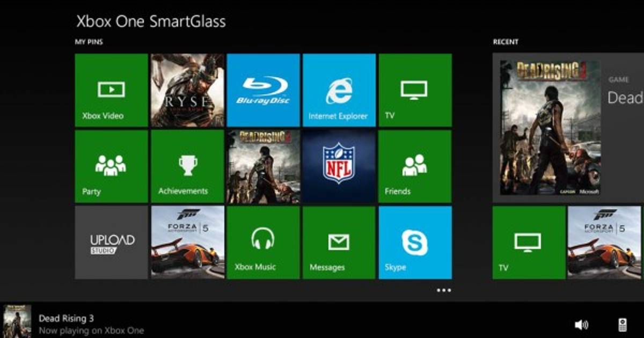Open the Xbox Video tile
Viewport: 644px width, 338px height.
(x=111, y=90)
